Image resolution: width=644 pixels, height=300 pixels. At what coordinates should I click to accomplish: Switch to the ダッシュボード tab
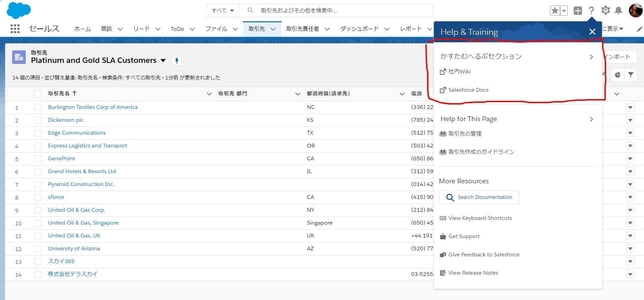pyautogui.click(x=359, y=29)
